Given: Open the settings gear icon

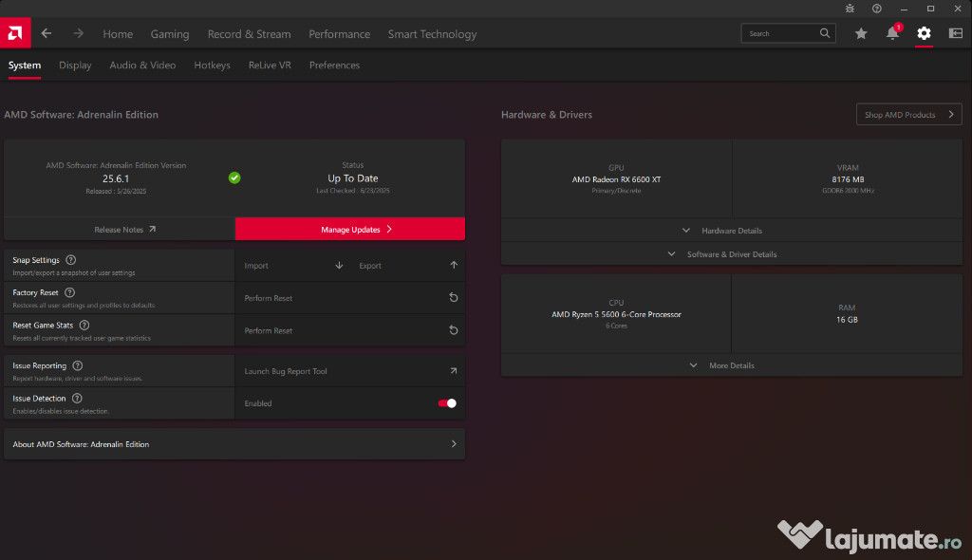Looking at the screenshot, I should click(925, 33).
